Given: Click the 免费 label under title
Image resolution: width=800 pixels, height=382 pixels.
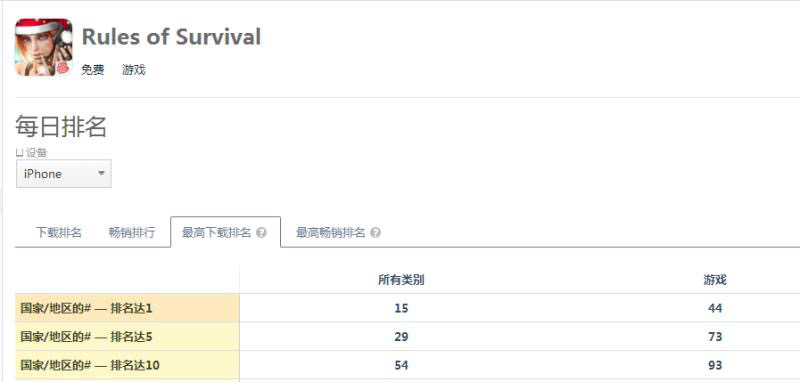Looking at the screenshot, I should (93, 70).
